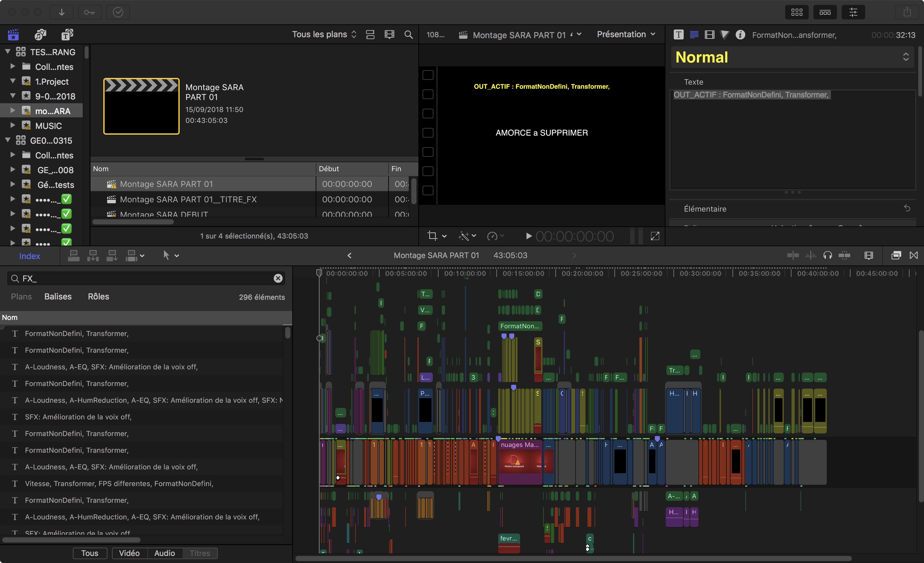This screenshot has height=563, width=924.
Task: Show the photos and audio sidebar
Action: 40,35
